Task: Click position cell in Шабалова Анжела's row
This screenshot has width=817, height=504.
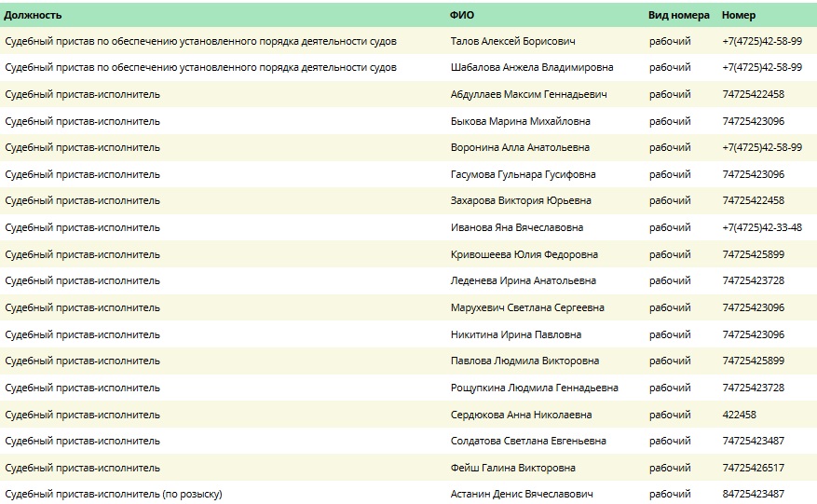Action: pos(200,67)
